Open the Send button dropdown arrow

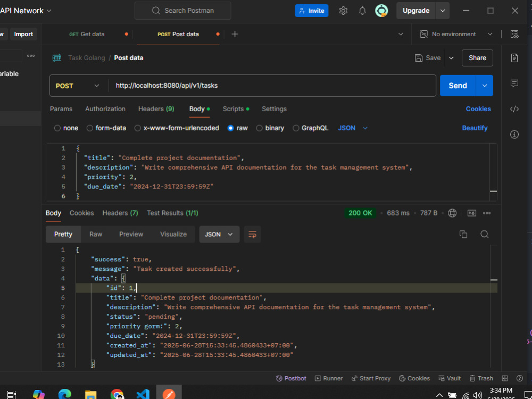click(485, 86)
